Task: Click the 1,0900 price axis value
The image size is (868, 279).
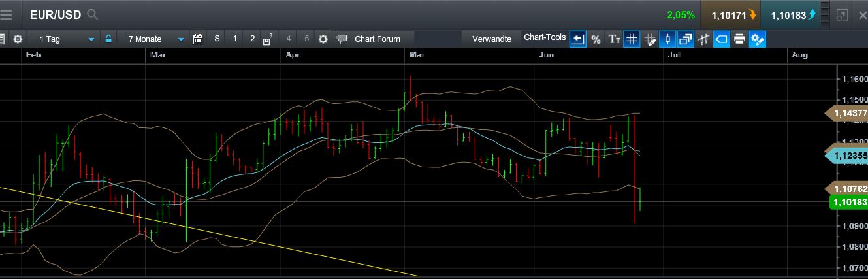Action: click(x=854, y=226)
